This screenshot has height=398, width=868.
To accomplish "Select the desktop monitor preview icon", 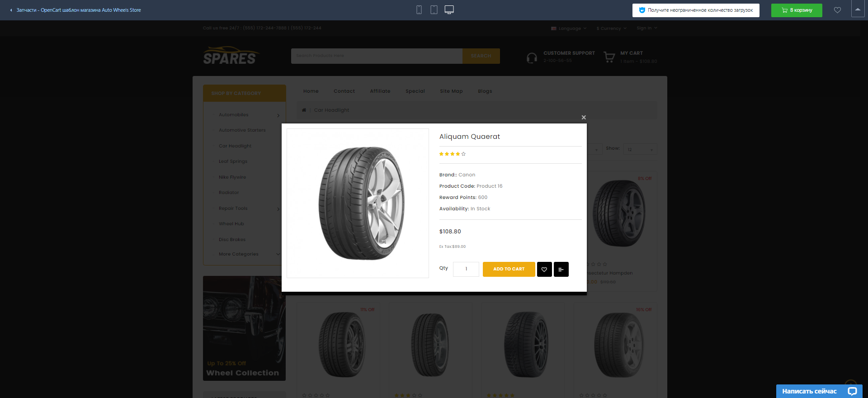I will tap(449, 10).
